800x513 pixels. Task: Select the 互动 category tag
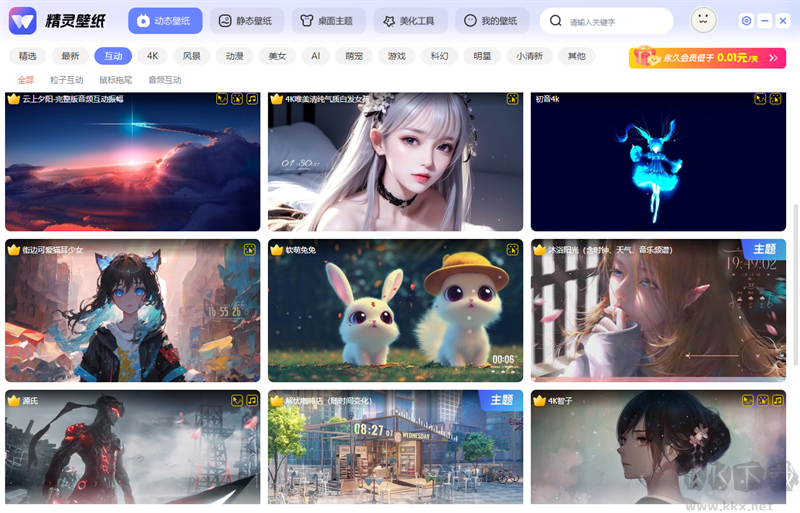[113, 56]
